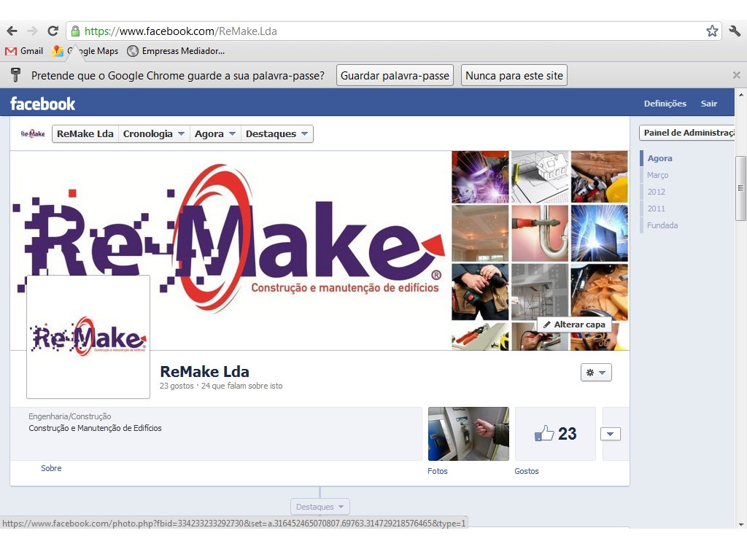The image size is (747, 560).
Task: Reload the page with the refresh icon
Action: pos(53,31)
